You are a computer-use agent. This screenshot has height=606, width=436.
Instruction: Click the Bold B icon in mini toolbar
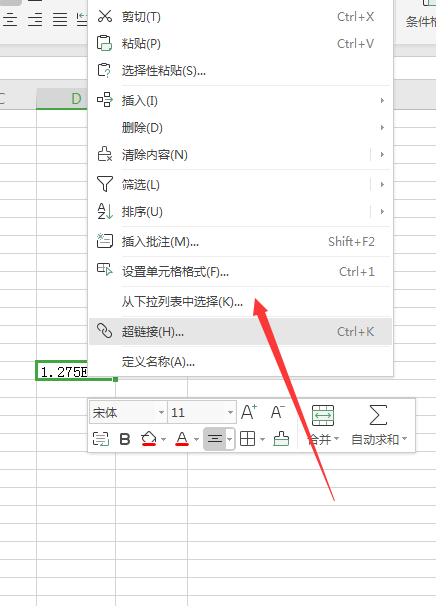(125, 439)
